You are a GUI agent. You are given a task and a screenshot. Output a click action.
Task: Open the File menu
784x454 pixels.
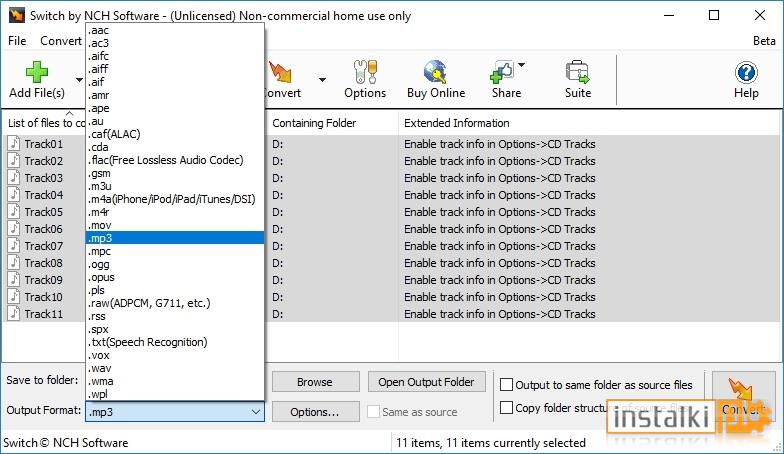click(17, 40)
